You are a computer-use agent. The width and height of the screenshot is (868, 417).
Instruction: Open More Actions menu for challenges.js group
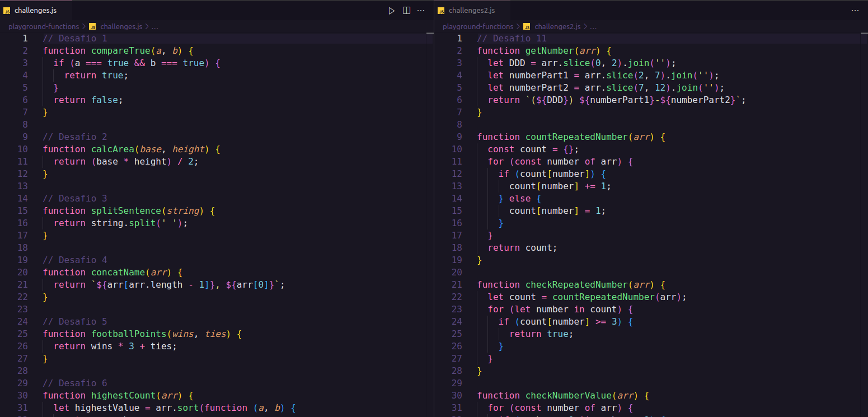[x=421, y=11]
